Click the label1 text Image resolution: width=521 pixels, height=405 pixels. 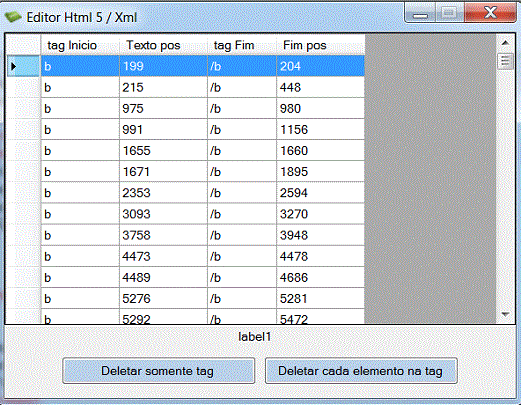(x=255, y=337)
